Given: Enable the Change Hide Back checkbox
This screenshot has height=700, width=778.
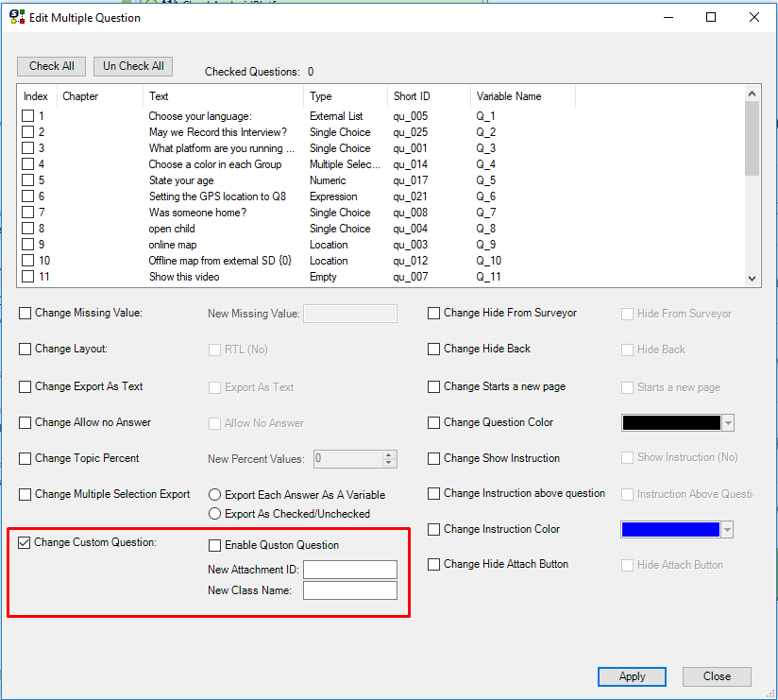Looking at the screenshot, I should (433, 349).
